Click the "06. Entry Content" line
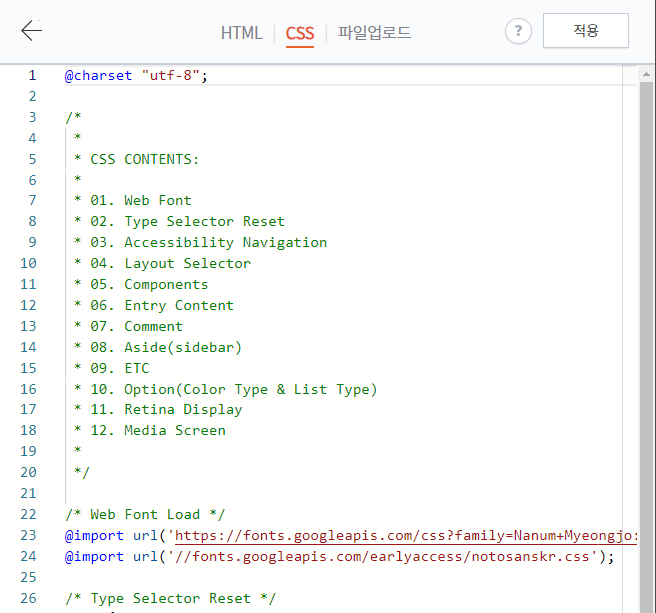The height and width of the screenshot is (613, 656). pyautogui.click(x=154, y=305)
